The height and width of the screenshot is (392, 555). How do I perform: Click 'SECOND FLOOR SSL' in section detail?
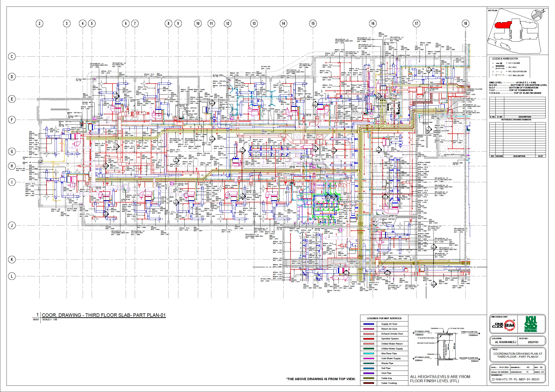[469, 358]
